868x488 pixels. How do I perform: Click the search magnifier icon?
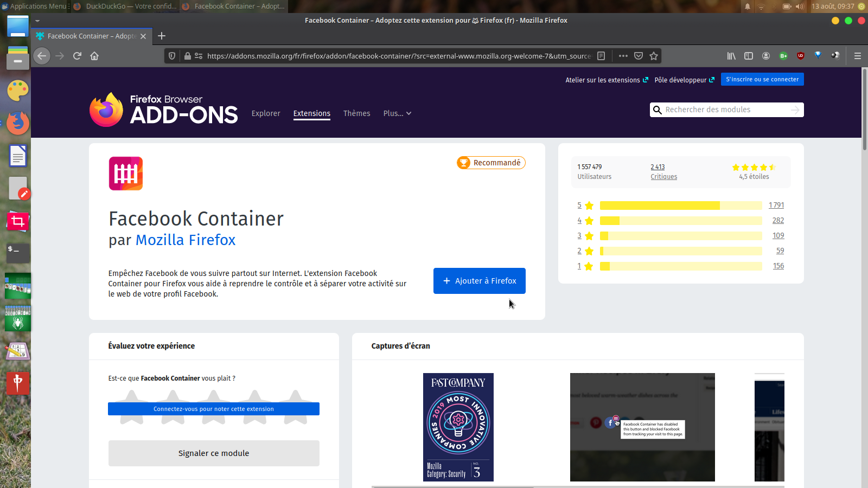[657, 110]
